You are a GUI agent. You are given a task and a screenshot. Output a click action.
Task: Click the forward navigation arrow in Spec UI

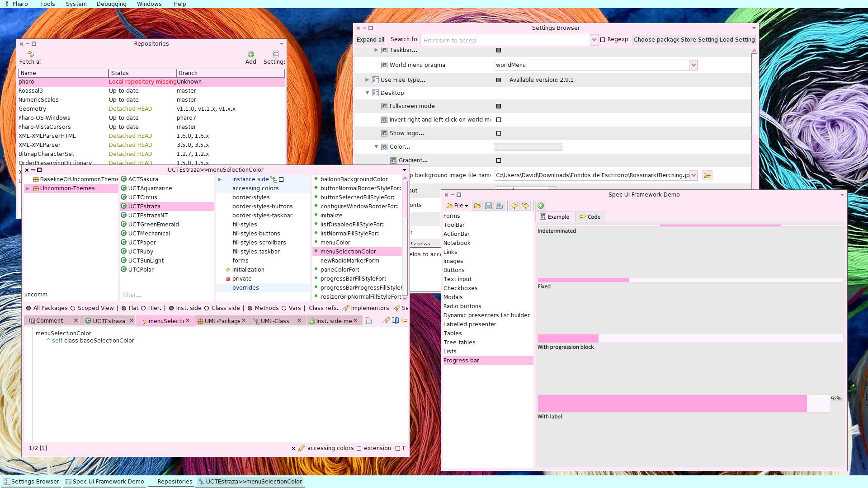(524, 206)
